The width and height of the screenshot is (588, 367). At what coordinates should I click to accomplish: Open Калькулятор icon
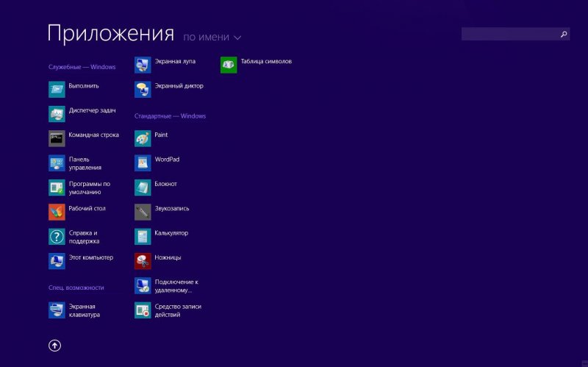(x=143, y=237)
